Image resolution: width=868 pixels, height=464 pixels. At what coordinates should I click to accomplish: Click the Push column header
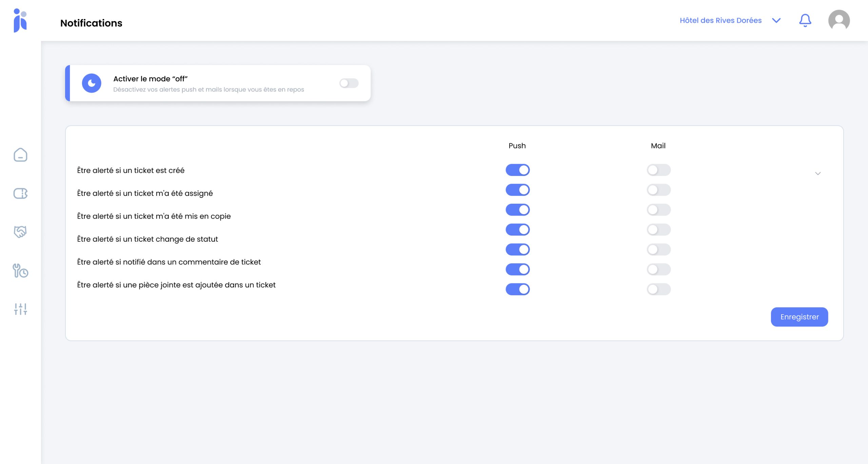(517, 146)
